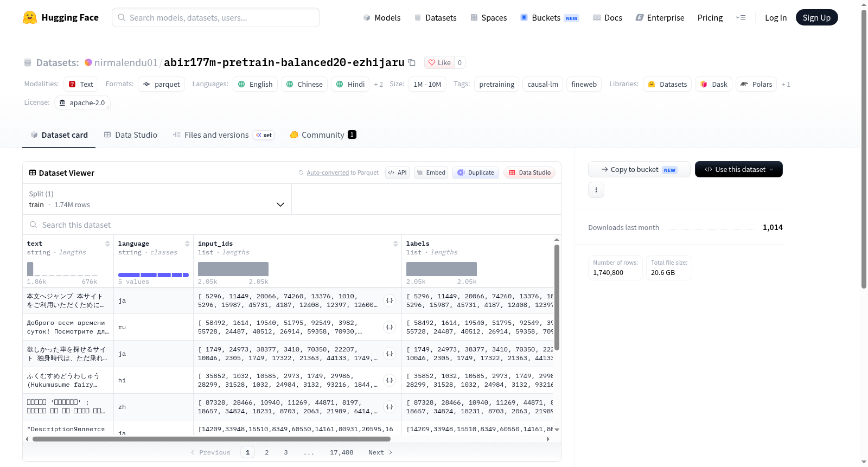Image resolution: width=868 pixels, height=467 pixels.
Task: Filter by the Chinese language tag
Action: [x=304, y=84]
